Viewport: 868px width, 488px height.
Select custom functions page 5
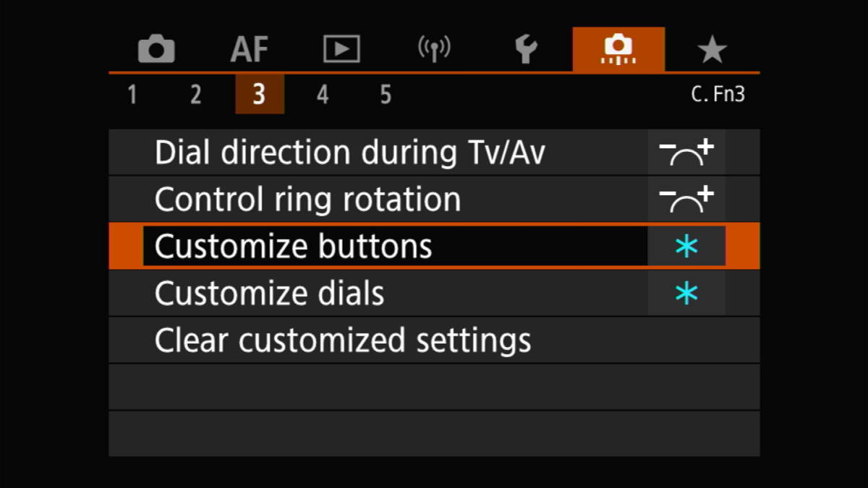click(x=386, y=94)
